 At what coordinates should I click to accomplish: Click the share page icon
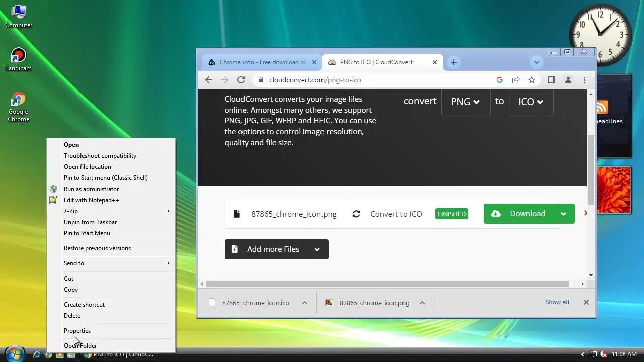(516, 80)
